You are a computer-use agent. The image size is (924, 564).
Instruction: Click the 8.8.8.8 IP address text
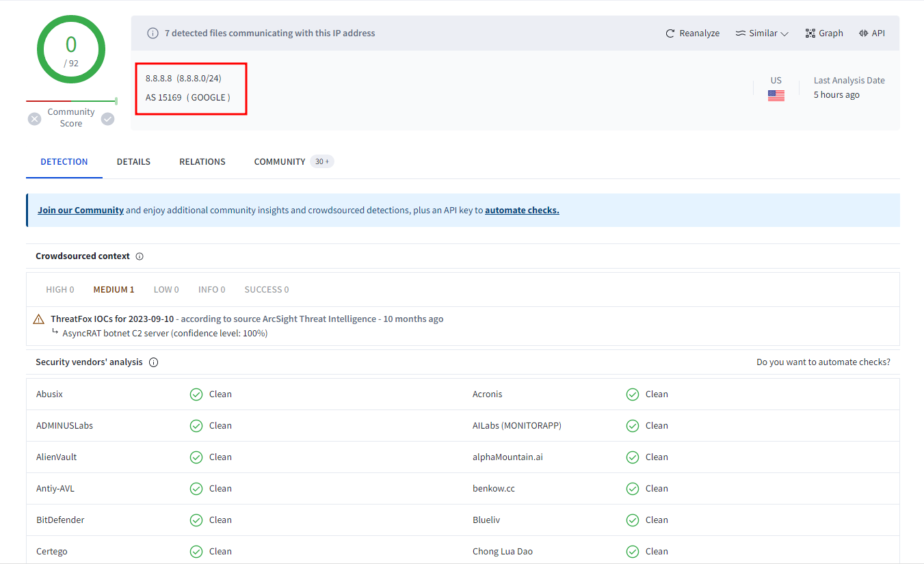pos(159,78)
